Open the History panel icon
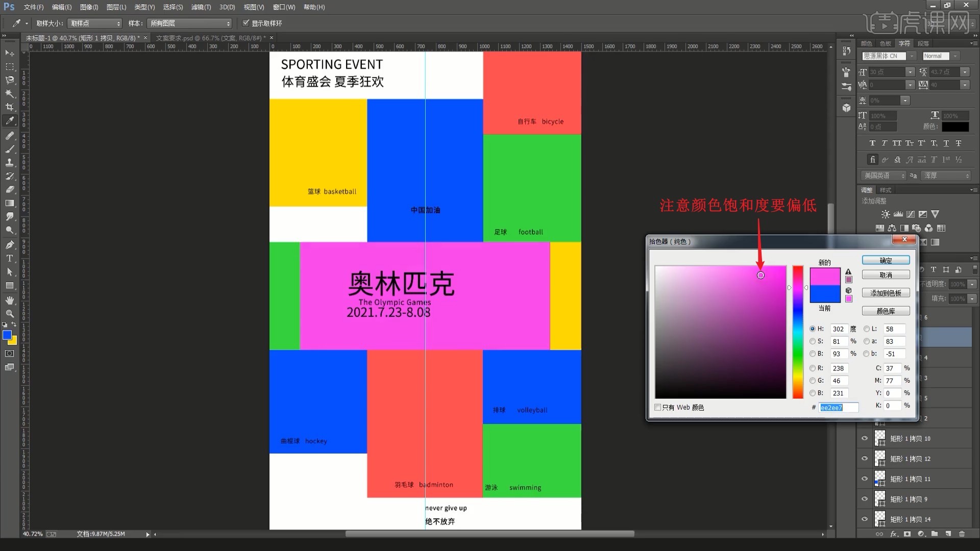 coord(847,51)
